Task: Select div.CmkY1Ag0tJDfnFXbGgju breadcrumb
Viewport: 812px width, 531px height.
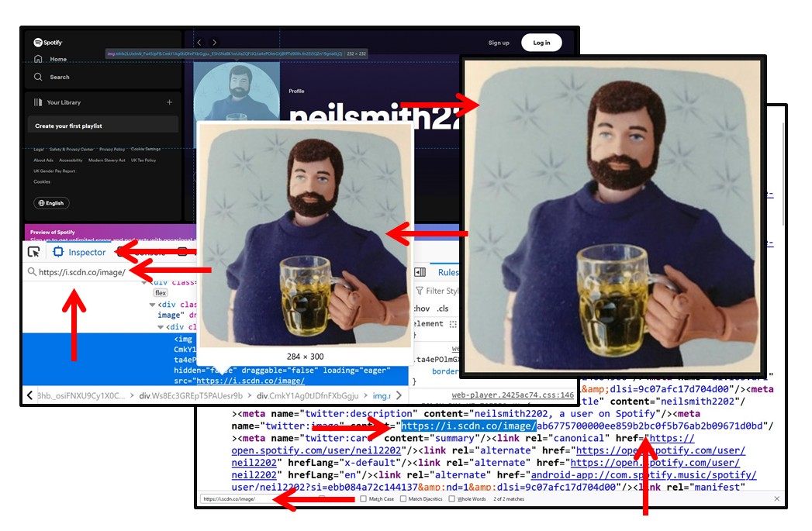Action: (x=308, y=395)
